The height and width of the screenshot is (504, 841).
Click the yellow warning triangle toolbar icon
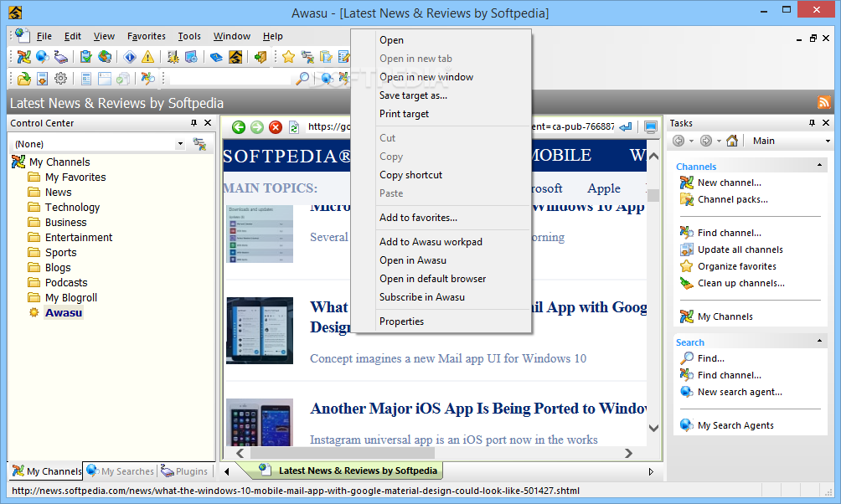coord(147,57)
